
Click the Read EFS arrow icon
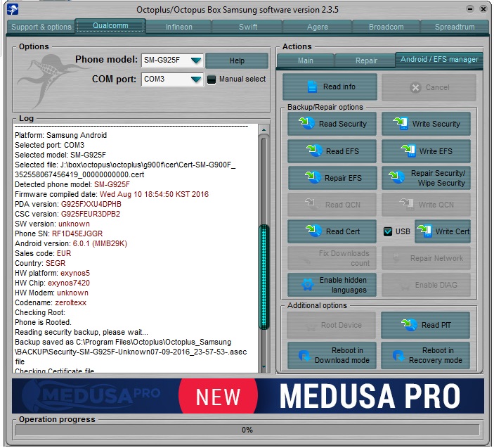click(314, 151)
